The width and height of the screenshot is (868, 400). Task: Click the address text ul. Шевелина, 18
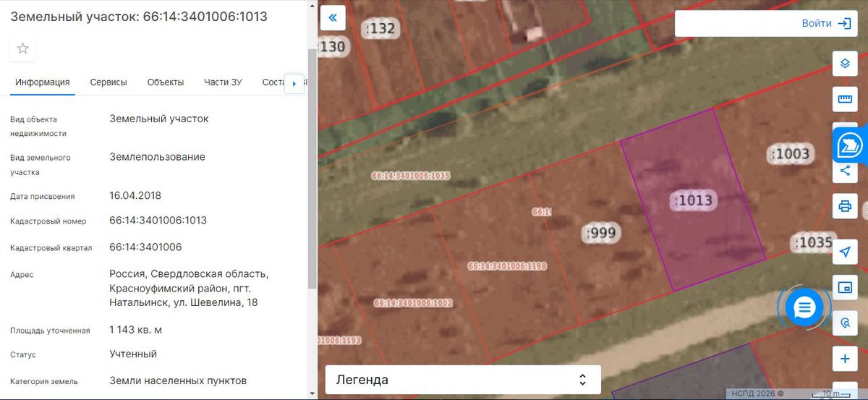216,302
